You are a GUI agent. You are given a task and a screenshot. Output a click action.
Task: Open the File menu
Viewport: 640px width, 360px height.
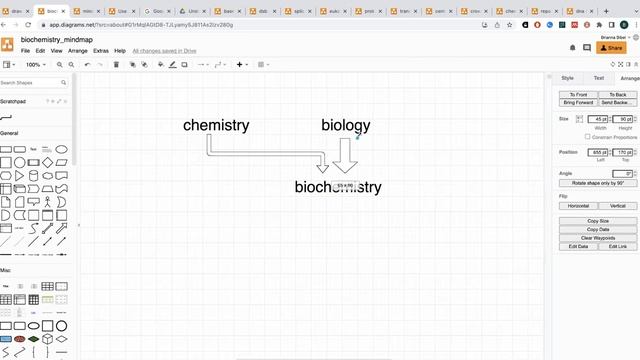pos(25,51)
